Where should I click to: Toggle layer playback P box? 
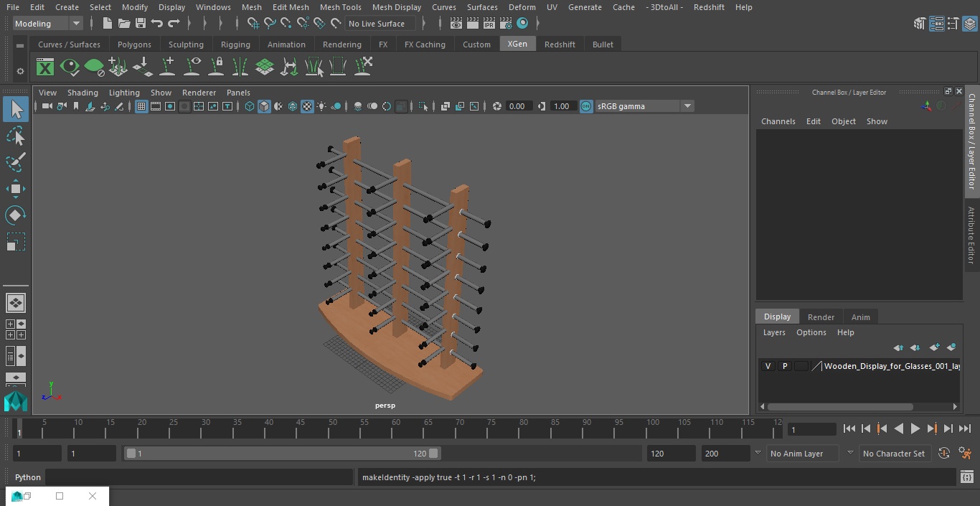tap(784, 366)
